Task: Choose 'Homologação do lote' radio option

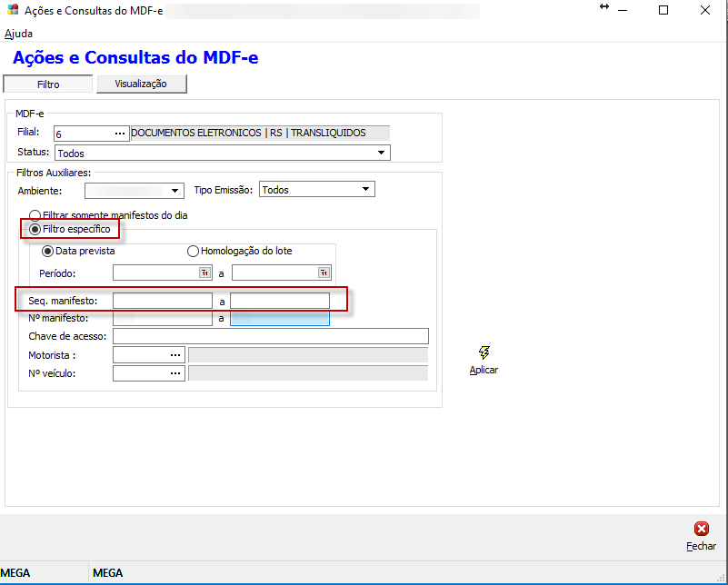Action: click(x=193, y=251)
